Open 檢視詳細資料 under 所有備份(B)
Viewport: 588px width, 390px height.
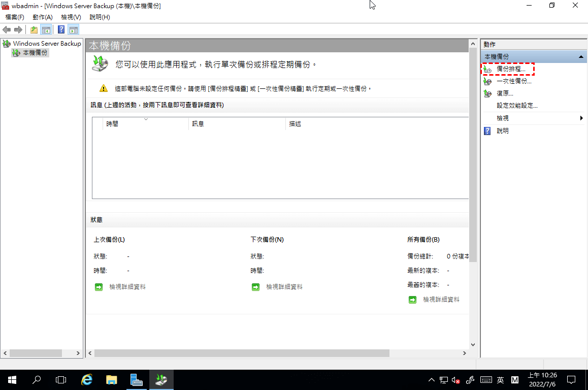point(441,300)
